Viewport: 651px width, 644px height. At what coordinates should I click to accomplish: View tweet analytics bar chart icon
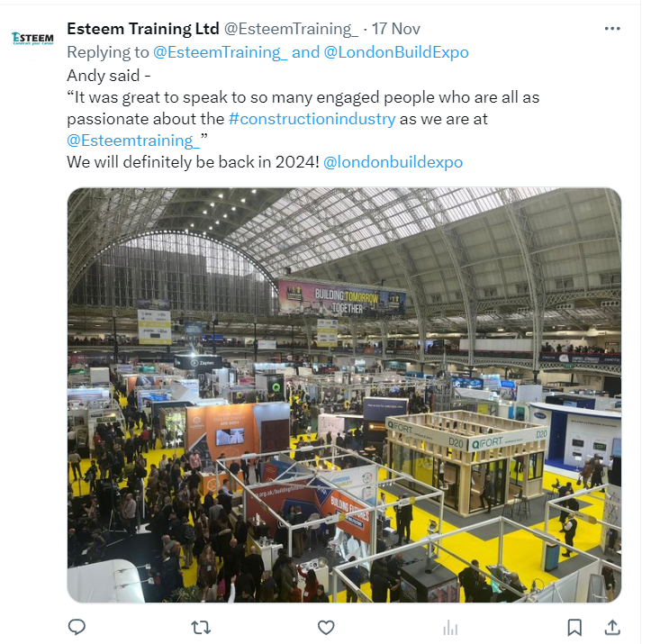[x=450, y=627]
